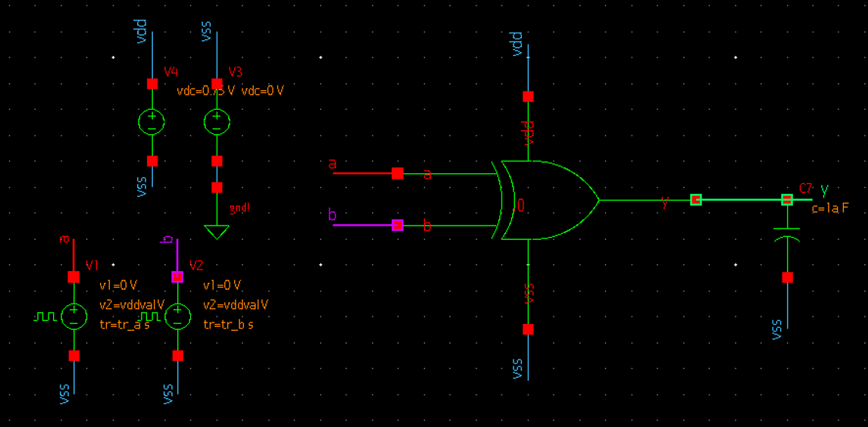Click the capacitor bottom terminal square
Viewport: 868px width, 427px height.
pos(787,277)
